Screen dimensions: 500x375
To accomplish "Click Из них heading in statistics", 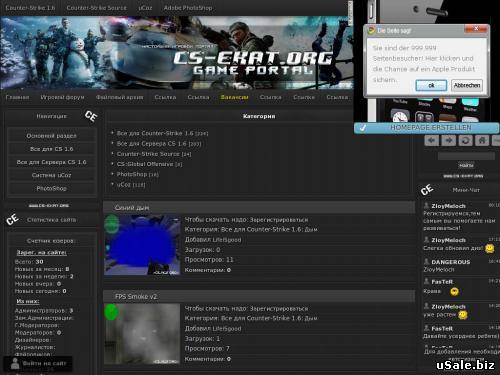I will click(28, 301).
